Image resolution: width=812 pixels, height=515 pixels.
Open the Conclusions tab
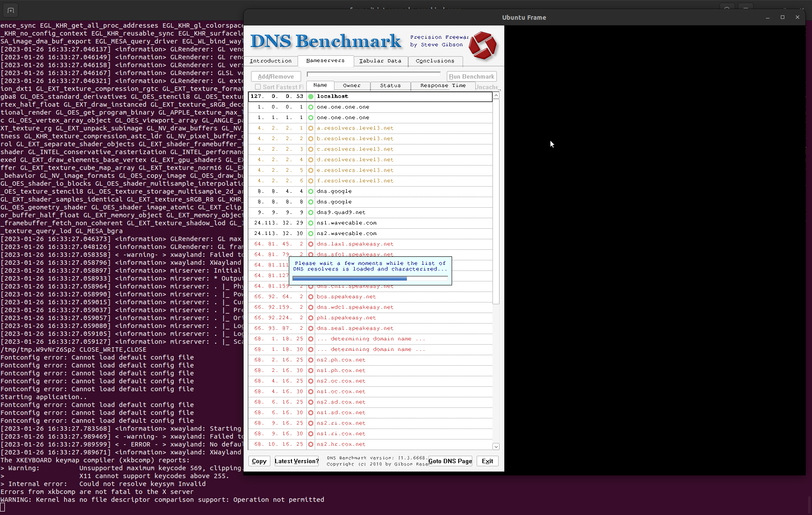tap(435, 61)
